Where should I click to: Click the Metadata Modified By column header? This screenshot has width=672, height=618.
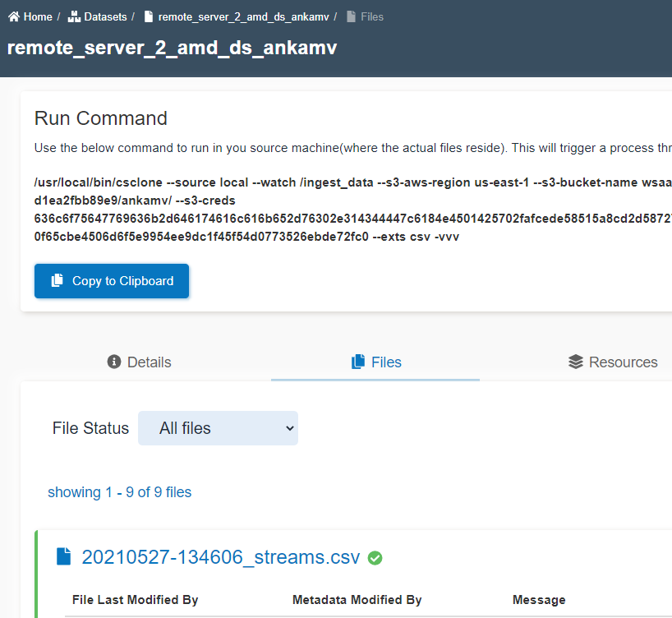pyautogui.click(x=357, y=600)
